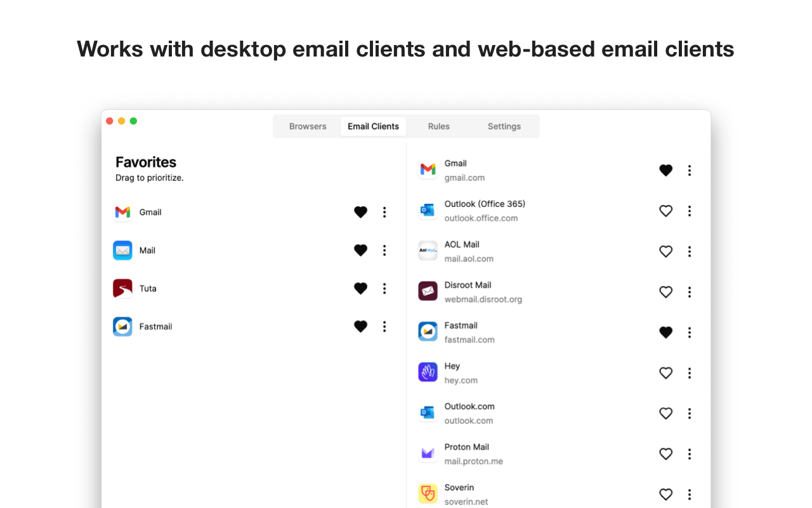Click the Proton Mail icon
Image resolution: width=812 pixels, height=508 pixels.
(428, 454)
